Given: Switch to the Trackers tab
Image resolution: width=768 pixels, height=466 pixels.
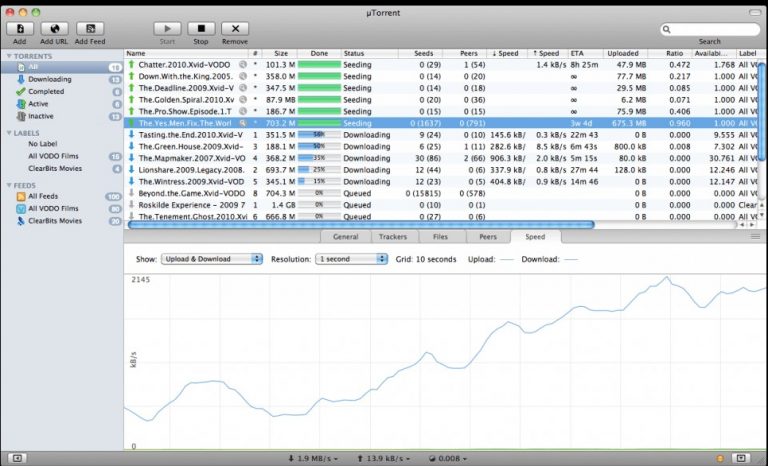Looking at the screenshot, I should click(x=393, y=237).
